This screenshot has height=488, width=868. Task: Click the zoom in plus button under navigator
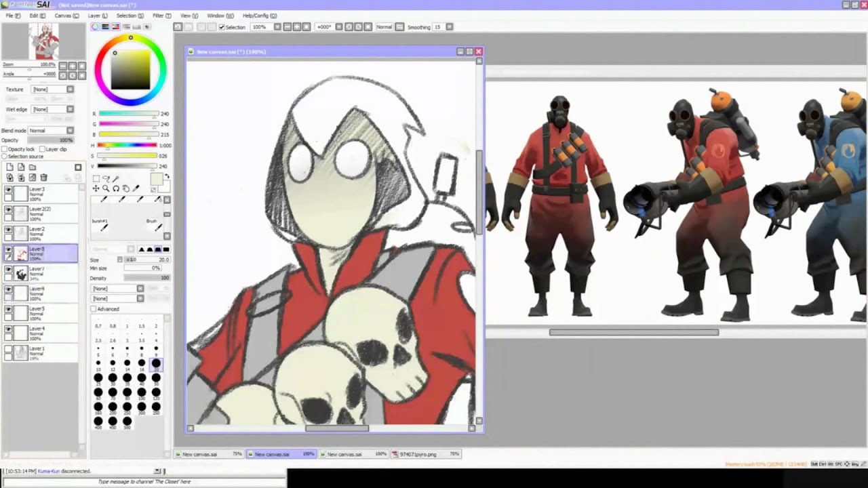point(72,66)
